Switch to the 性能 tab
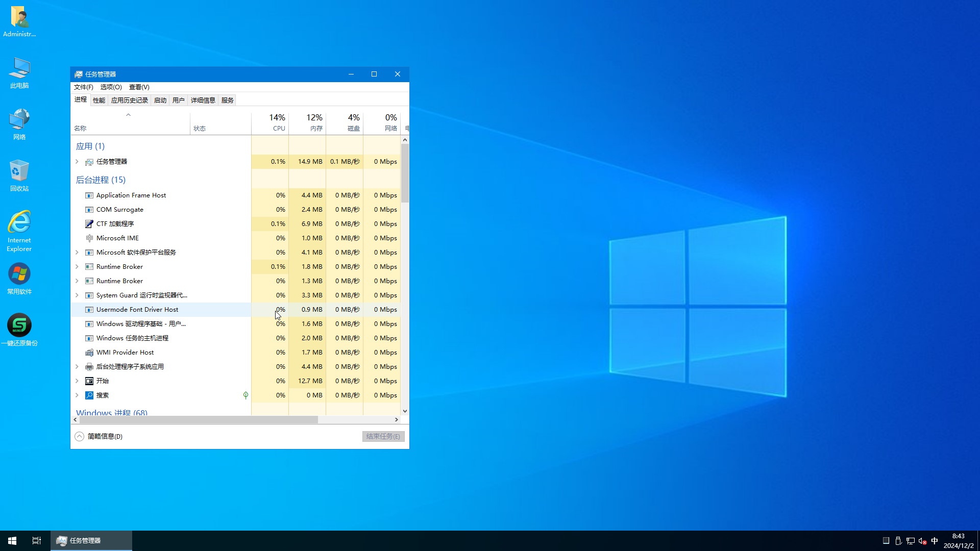This screenshot has width=980, height=551. [x=99, y=101]
